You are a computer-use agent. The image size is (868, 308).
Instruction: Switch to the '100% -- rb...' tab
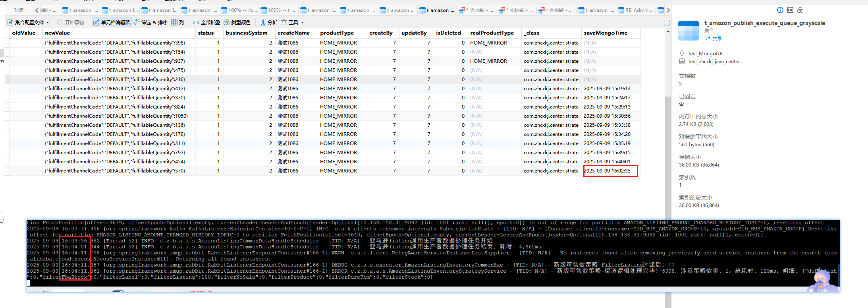click(239, 10)
